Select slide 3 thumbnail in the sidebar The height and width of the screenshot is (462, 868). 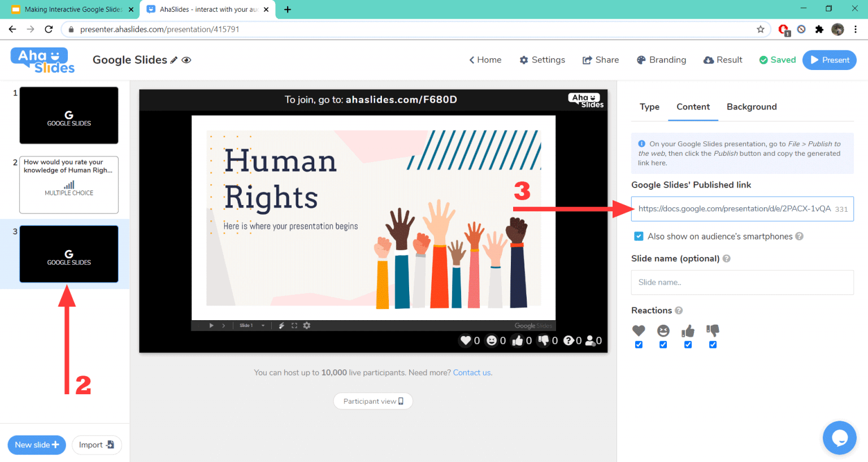(x=68, y=254)
